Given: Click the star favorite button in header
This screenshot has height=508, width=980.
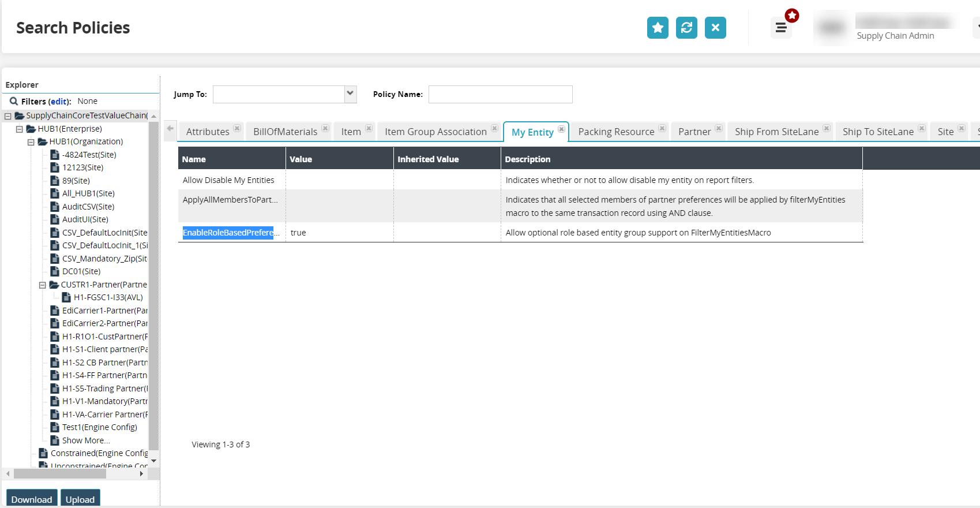Looking at the screenshot, I should pos(658,28).
